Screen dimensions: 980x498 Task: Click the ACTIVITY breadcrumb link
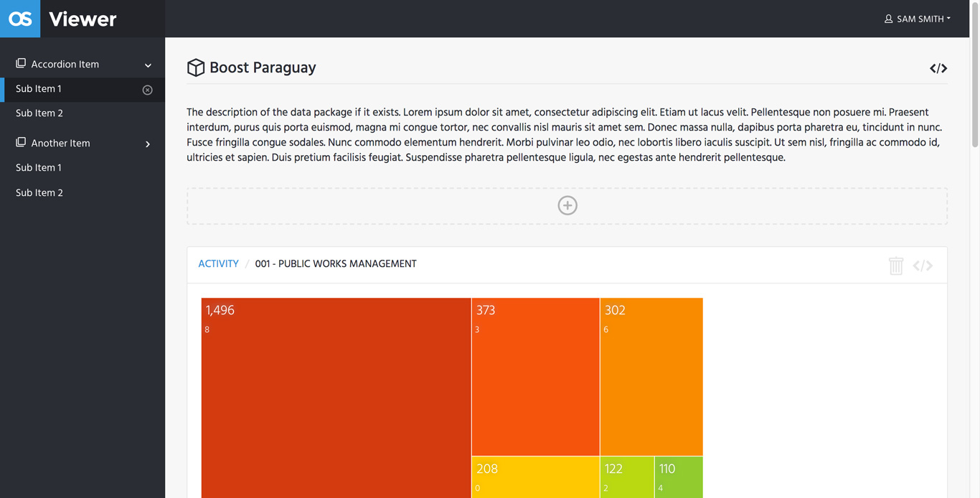click(x=218, y=264)
